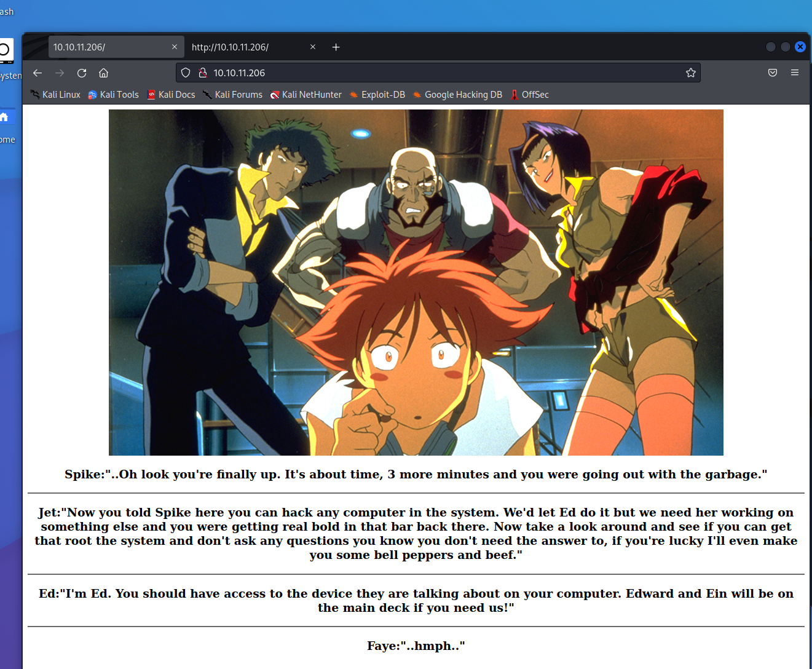The image size is (812, 669).
Task: Close the browser window
Action: click(x=800, y=47)
